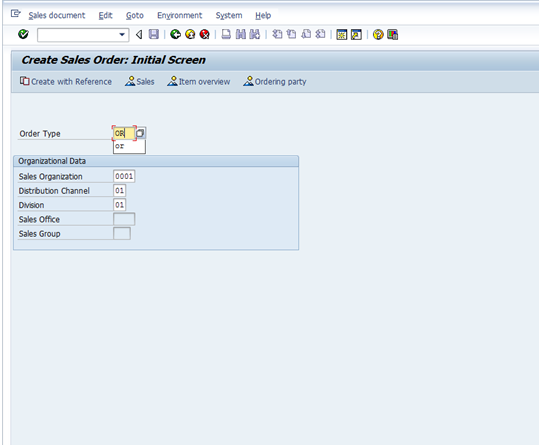Viewport: 539px width, 445px height.
Task: Open the yellow Help question mark icon
Action: pyautogui.click(x=378, y=34)
